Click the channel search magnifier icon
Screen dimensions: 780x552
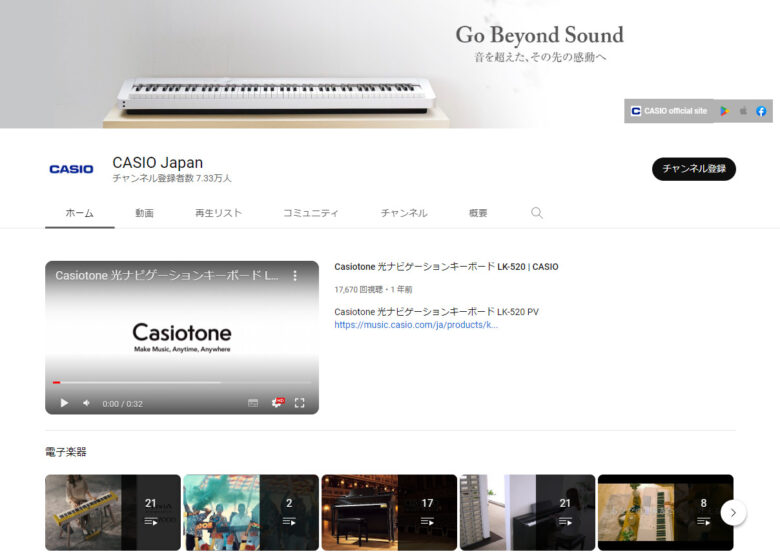click(x=536, y=213)
